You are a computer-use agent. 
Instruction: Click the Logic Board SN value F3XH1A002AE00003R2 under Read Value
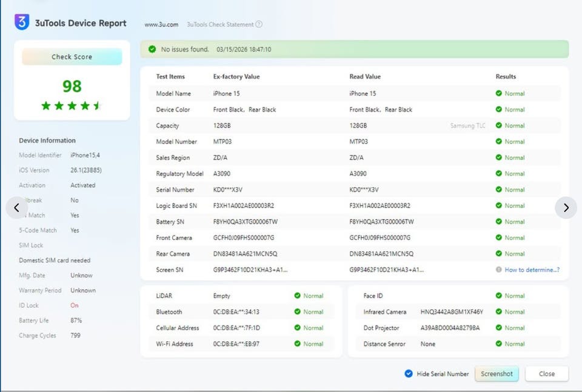[x=380, y=206]
